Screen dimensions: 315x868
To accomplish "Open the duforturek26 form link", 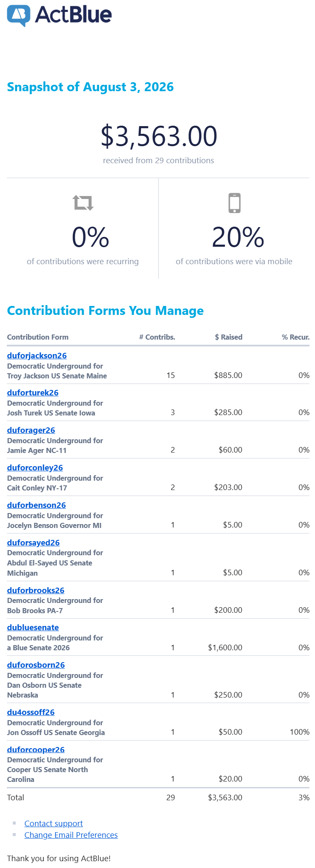I will pyautogui.click(x=33, y=392).
